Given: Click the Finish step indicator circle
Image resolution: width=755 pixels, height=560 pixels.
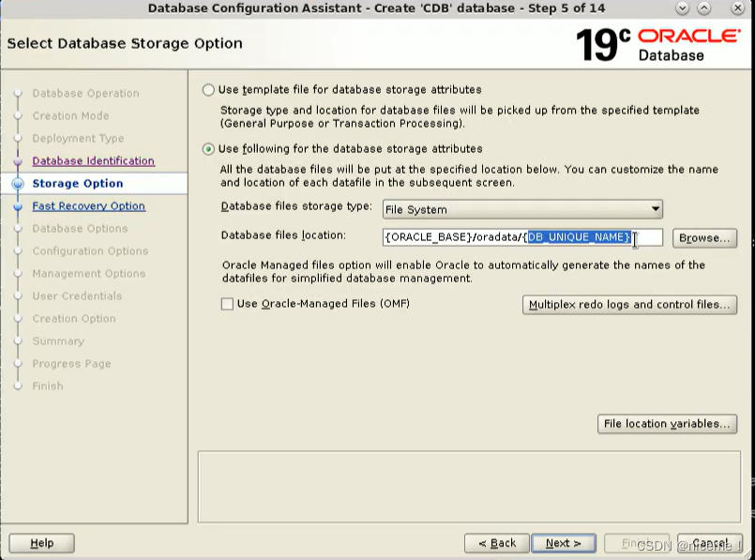Looking at the screenshot, I should click(20, 386).
